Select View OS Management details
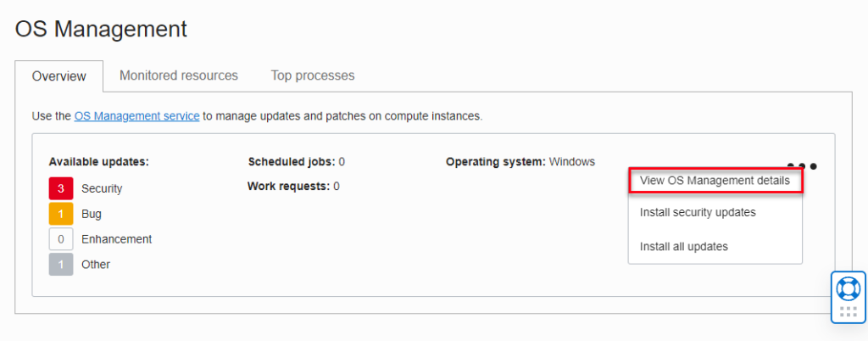868x341 pixels. coord(715,181)
